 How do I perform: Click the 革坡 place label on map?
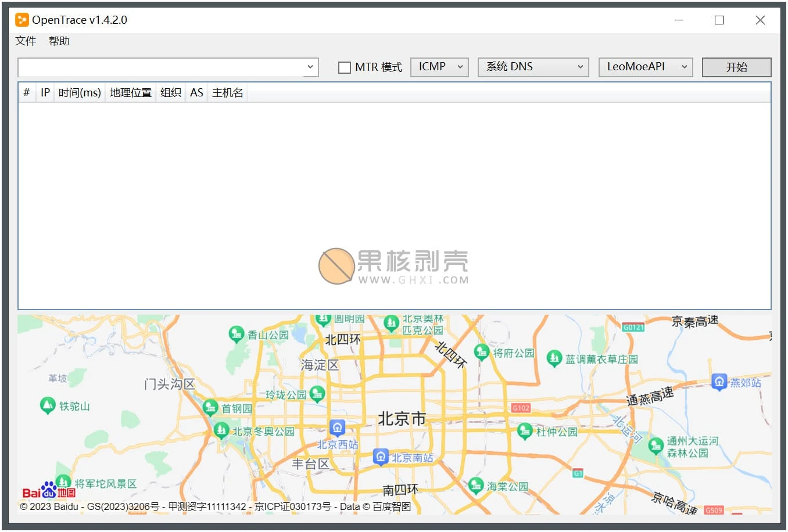(x=58, y=378)
